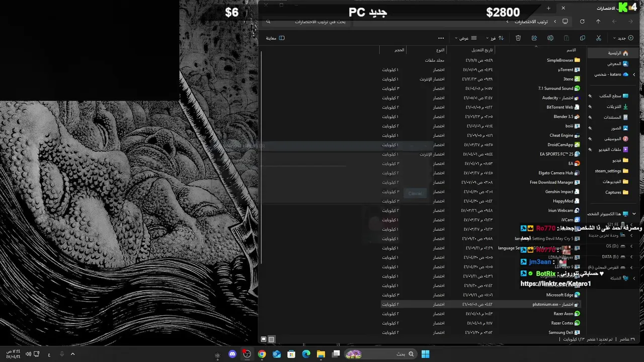Viewport: 644px width, 362px height.
Task: Select the Samsung DeX shortcut row
Action: [480, 332]
